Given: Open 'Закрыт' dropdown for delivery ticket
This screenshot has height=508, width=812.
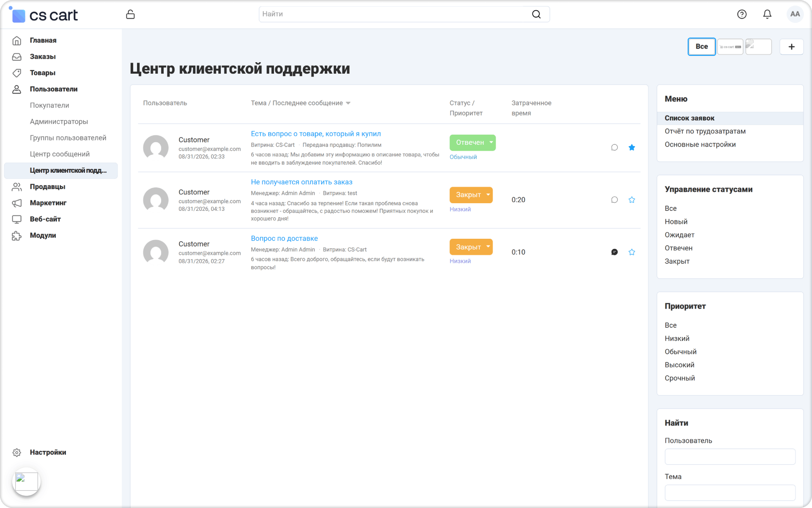Looking at the screenshot, I should click(x=471, y=247).
